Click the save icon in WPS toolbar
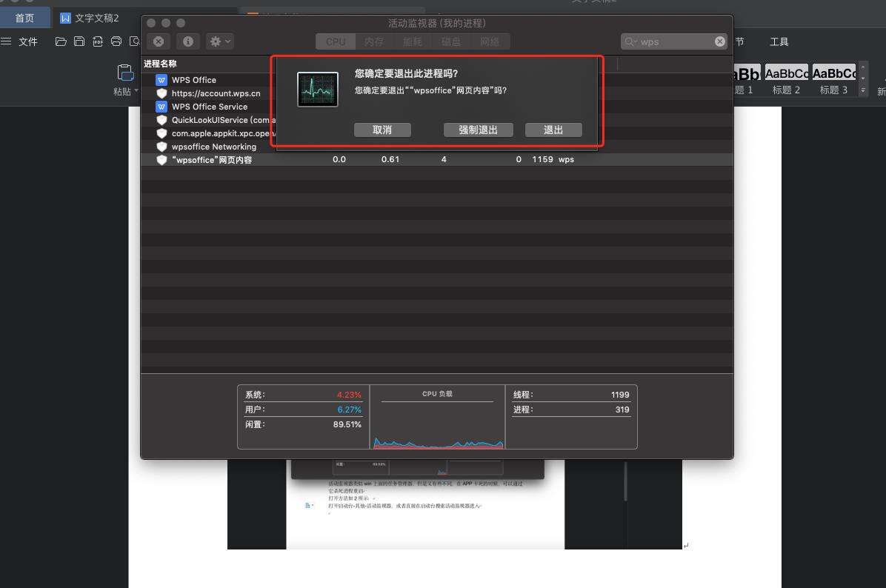 79,41
